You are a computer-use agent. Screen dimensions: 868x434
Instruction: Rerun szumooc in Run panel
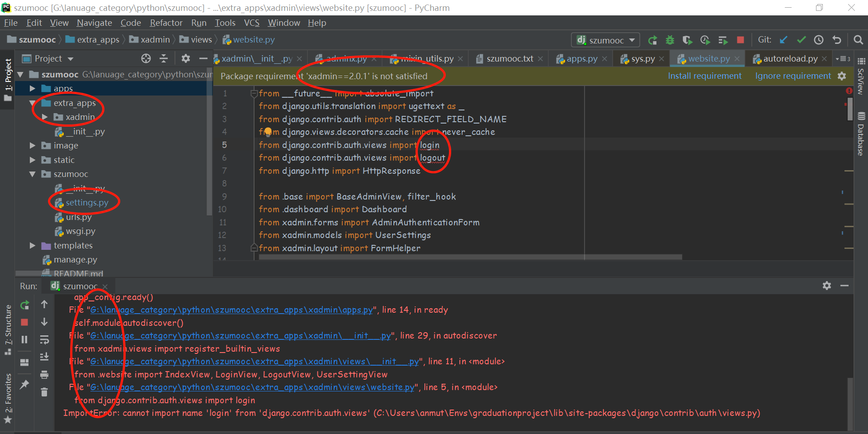tap(25, 305)
